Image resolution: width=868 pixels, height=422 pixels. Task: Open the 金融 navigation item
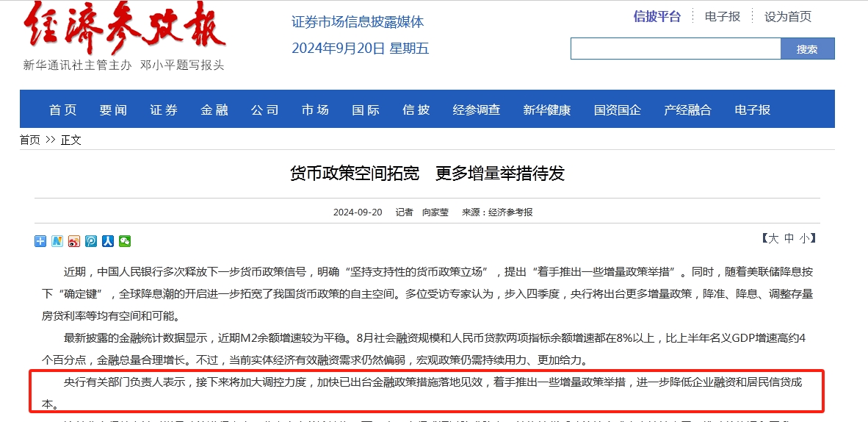[x=214, y=110]
